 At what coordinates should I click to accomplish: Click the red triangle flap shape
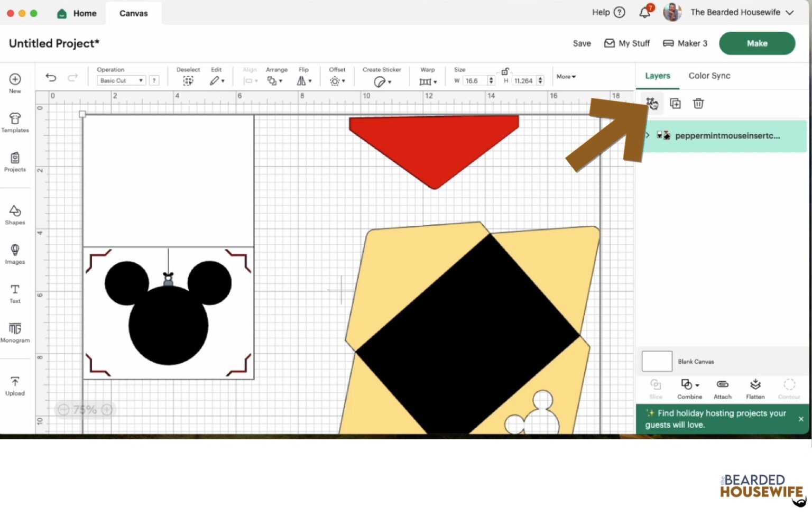point(434,152)
